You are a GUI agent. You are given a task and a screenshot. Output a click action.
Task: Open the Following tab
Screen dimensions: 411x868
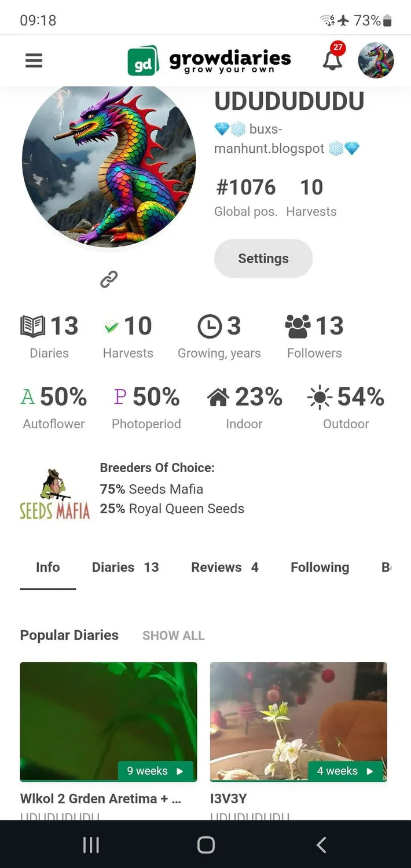click(320, 567)
